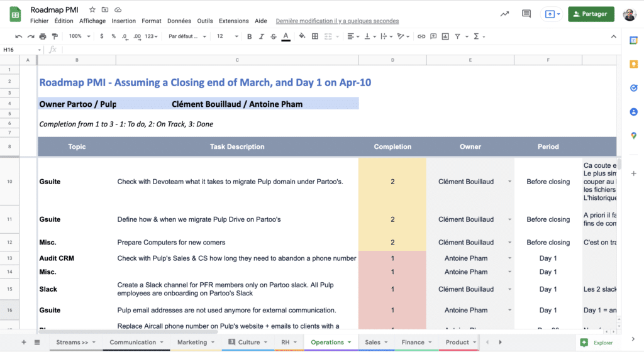Open owner dropdown for row 10
The width and height of the screenshot is (644, 352).
click(509, 182)
